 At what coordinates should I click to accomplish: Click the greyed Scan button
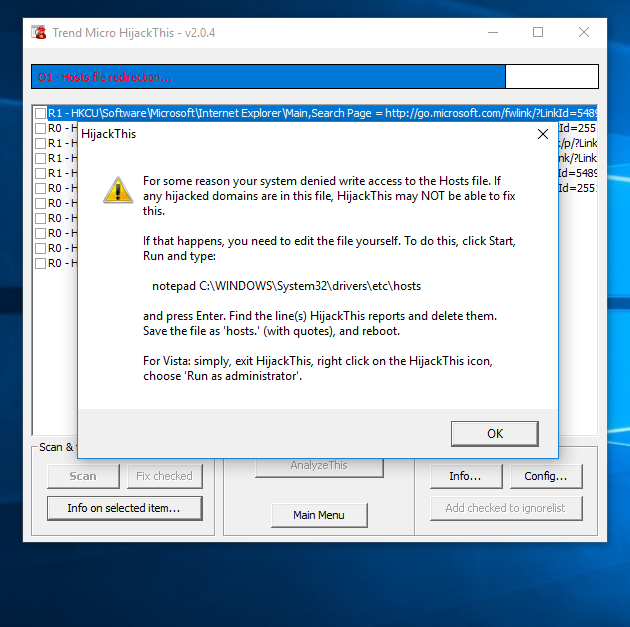83,476
